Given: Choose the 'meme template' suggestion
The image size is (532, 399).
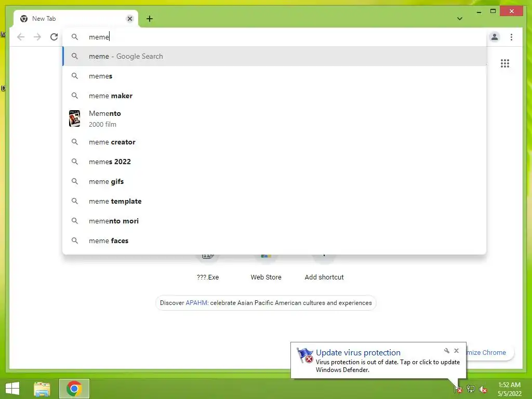Looking at the screenshot, I should [274, 201].
